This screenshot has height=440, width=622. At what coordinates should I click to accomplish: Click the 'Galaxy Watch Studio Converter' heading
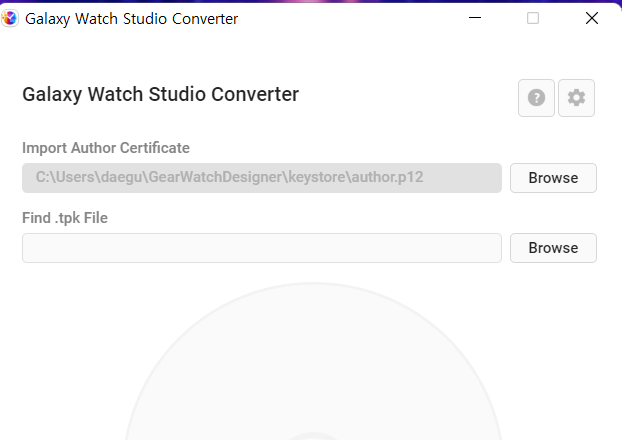(x=161, y=94)
